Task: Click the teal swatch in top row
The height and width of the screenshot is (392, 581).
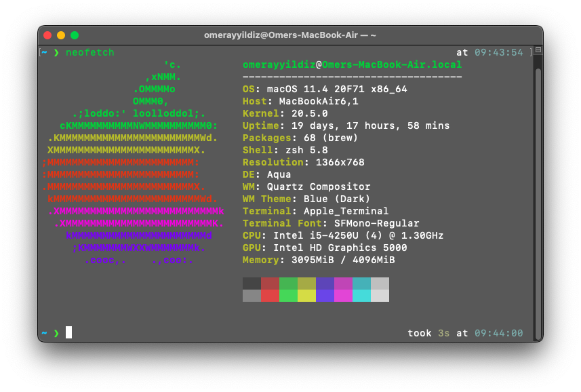Action: click(x=361, y=283)
